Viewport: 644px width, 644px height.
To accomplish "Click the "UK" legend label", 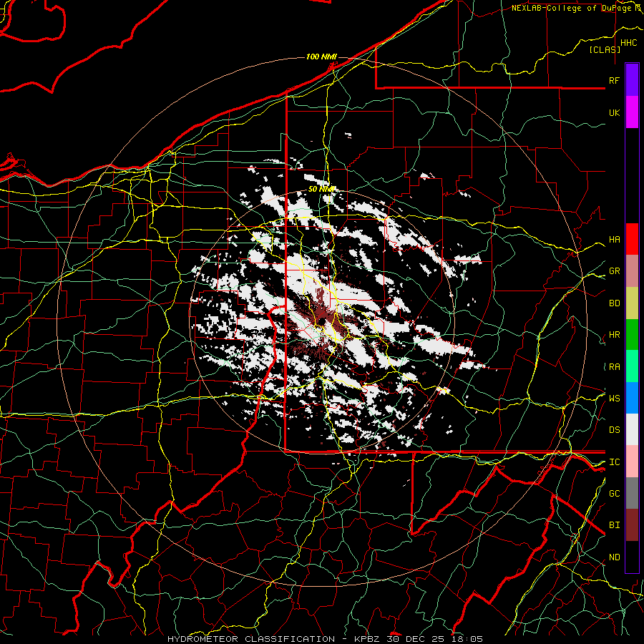I will click(614, 112).
